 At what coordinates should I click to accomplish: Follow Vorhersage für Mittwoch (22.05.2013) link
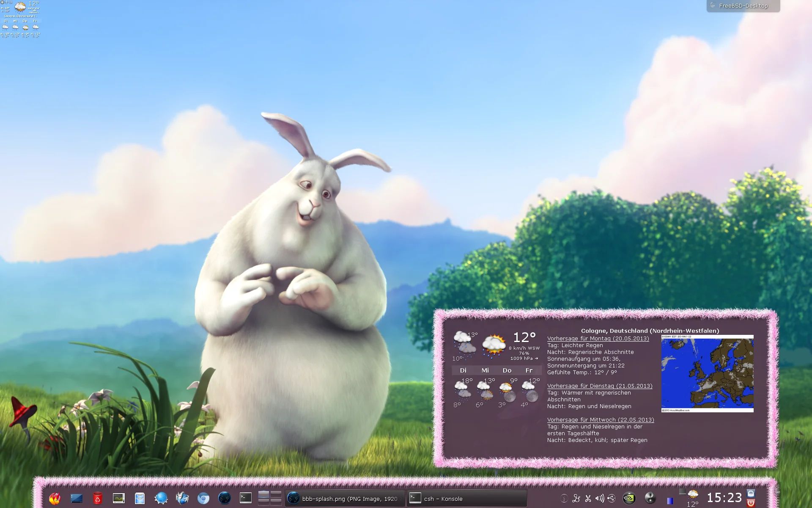[601, 420]
